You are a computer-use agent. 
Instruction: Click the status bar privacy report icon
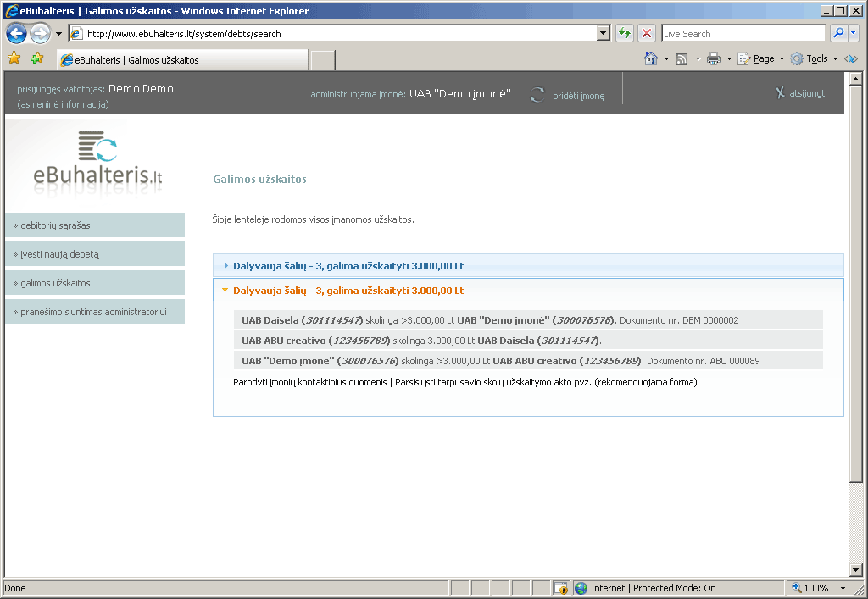click(561, 588)
